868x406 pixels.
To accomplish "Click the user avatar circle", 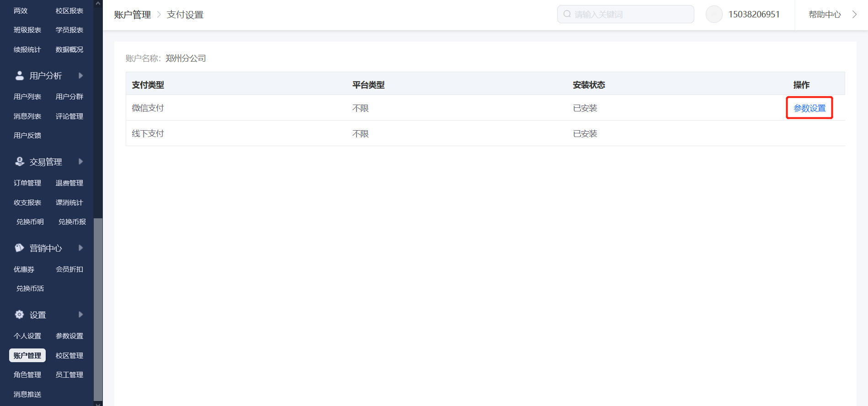I will (714, 14).
